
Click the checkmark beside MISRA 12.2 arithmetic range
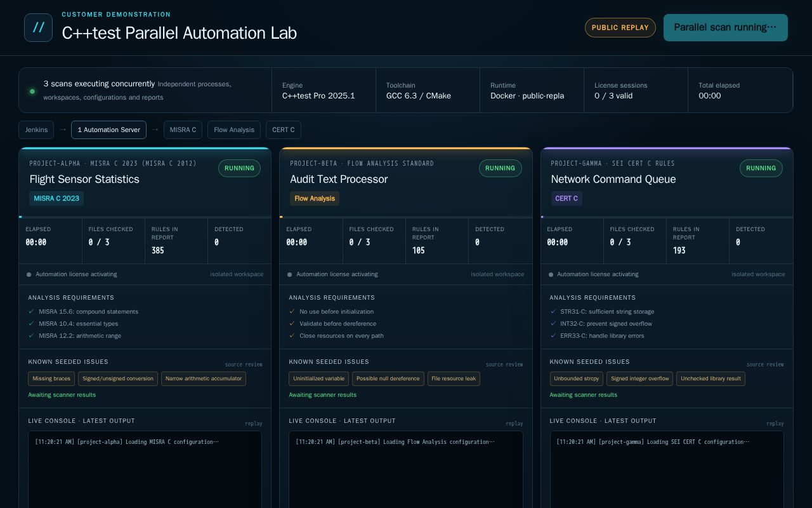(x=31, y=335)
